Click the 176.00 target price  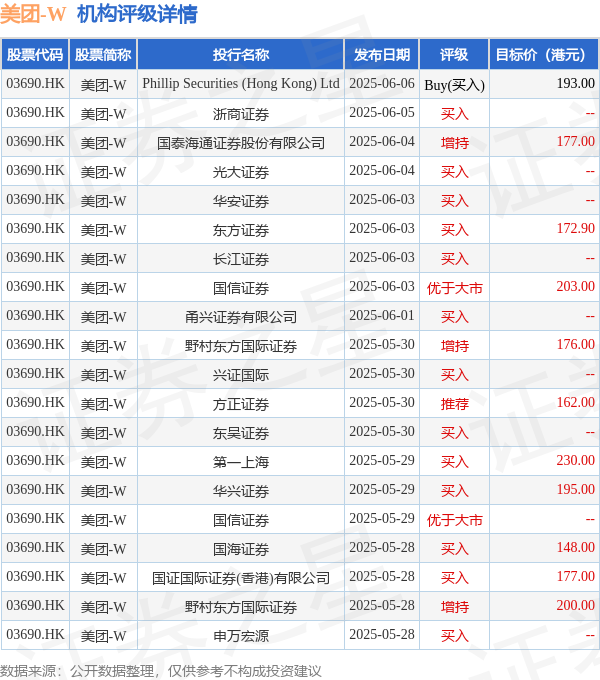pyautogui.click(x=575, y=344)
